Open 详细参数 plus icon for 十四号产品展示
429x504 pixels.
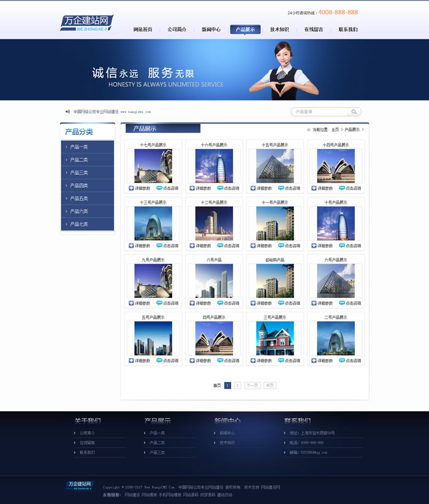(314, 188)
